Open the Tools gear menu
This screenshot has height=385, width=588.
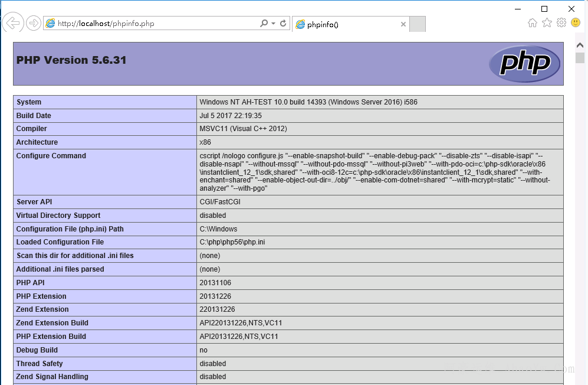click(561, 23)
